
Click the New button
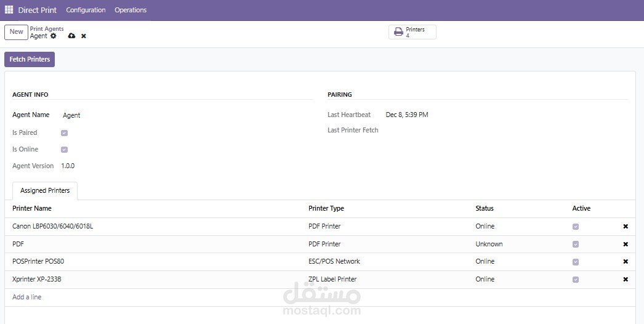pos(17,31)
